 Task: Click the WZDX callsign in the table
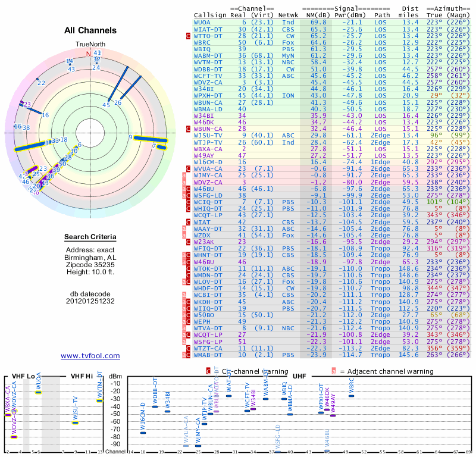click(202, 235)
